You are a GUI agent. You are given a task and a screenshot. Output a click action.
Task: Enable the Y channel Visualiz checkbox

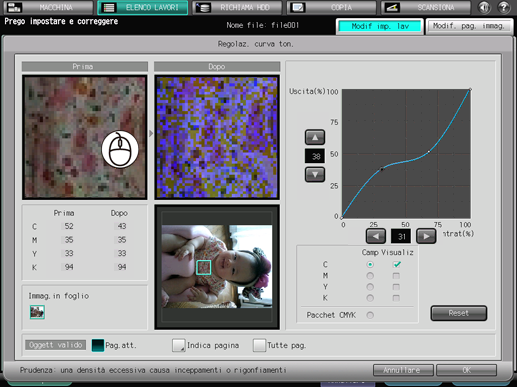coord(396,287)
